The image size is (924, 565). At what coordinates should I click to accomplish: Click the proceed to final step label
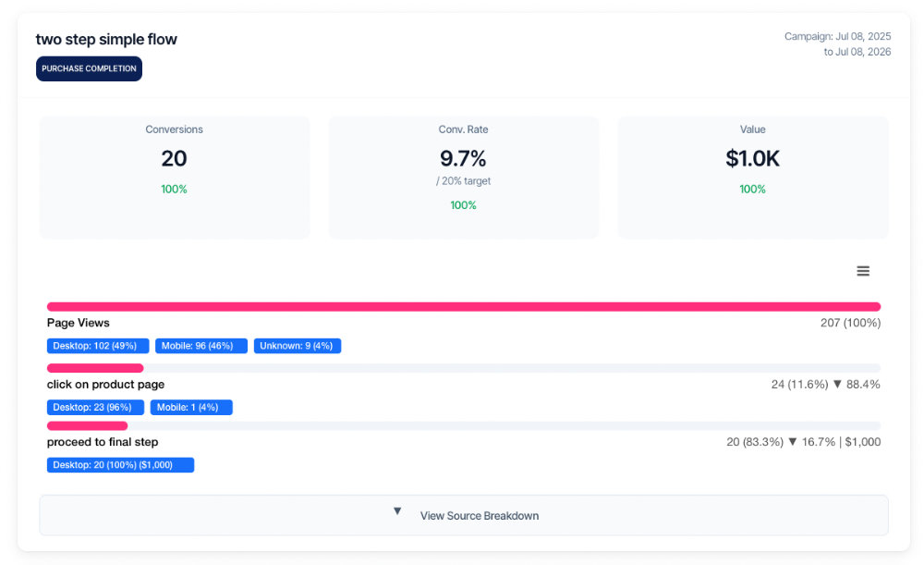[103, 442]
